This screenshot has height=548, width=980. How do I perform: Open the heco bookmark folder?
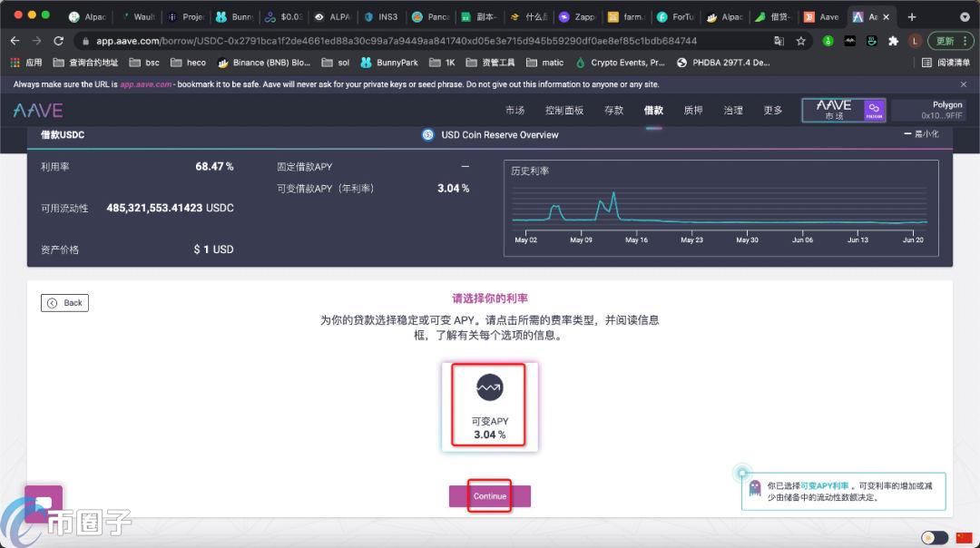click(188, 63)
